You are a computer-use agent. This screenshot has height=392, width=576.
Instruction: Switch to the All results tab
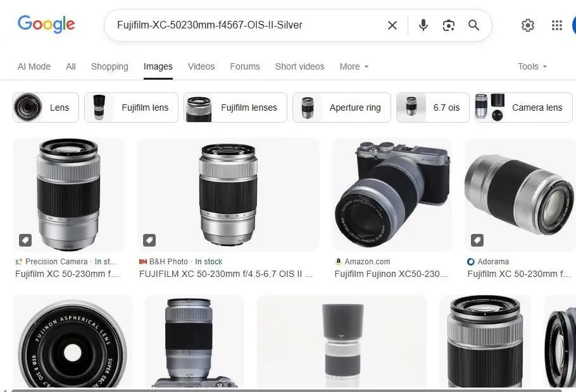pyautogui.click(x=71, y=66)
